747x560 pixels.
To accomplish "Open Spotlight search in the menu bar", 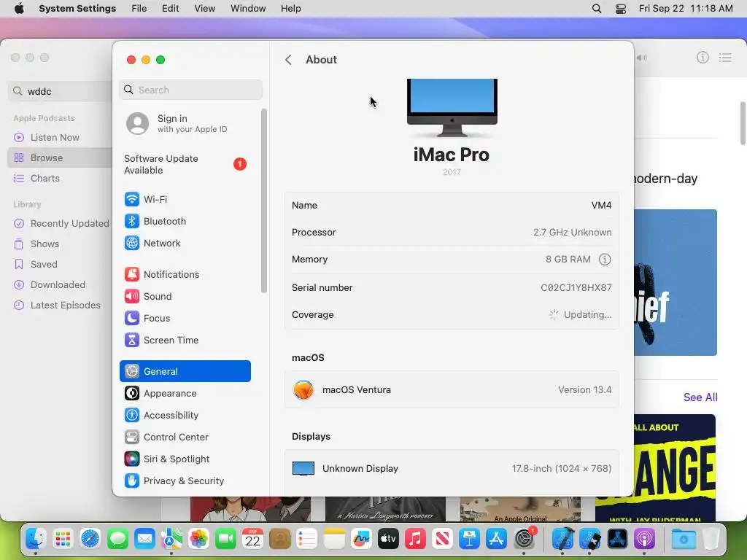I will pos(597,9).
